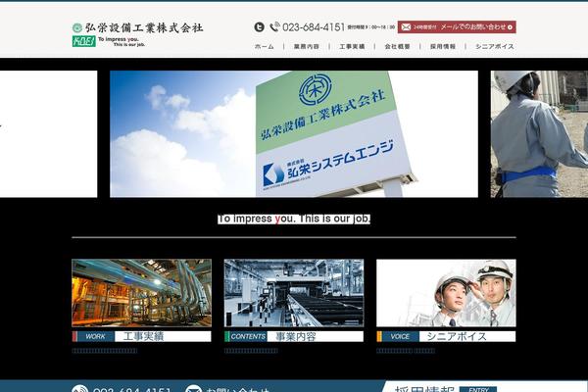This screenshot has width=588, height=392.
Task: Show the previous white slide on left
Action: pos(48,134)
